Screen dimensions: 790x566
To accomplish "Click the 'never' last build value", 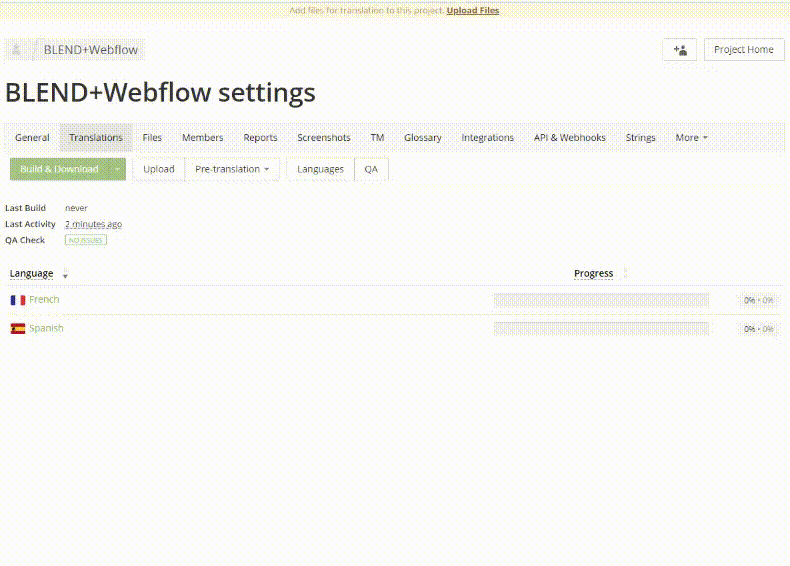I will coord(76,208).
